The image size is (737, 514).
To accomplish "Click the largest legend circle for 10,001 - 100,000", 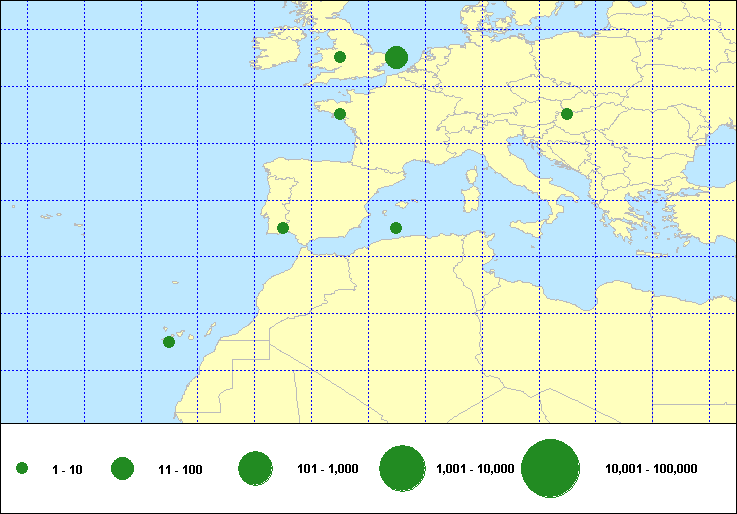I will click(x=551, y=468).
